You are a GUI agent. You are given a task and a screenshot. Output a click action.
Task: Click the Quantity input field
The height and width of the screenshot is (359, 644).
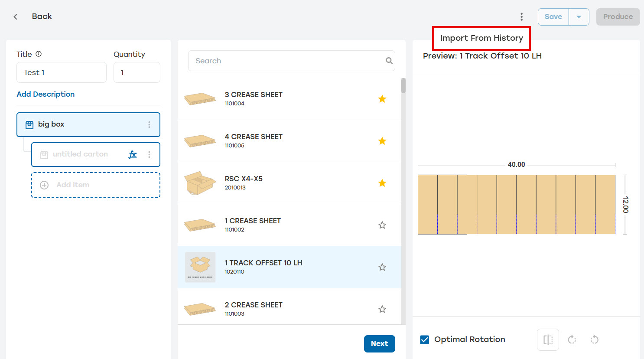[x=137, y=72]
